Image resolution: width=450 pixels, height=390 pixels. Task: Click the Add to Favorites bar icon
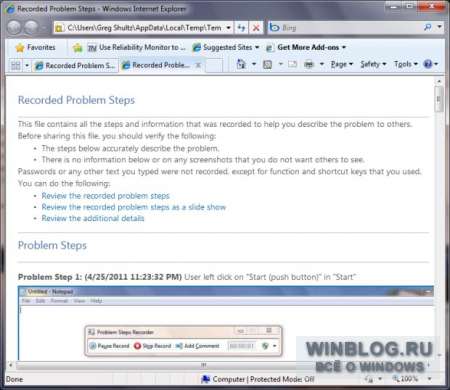tap(78, 48)
